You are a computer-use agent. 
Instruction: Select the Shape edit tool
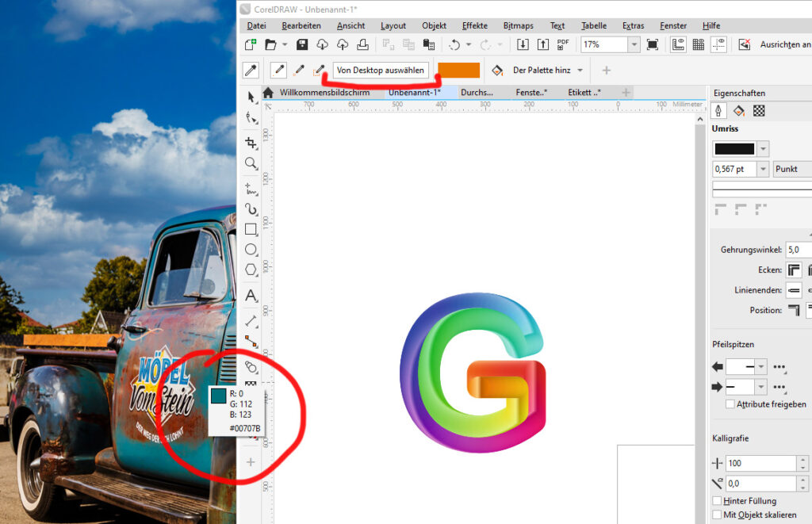click(x=251, y=118)
